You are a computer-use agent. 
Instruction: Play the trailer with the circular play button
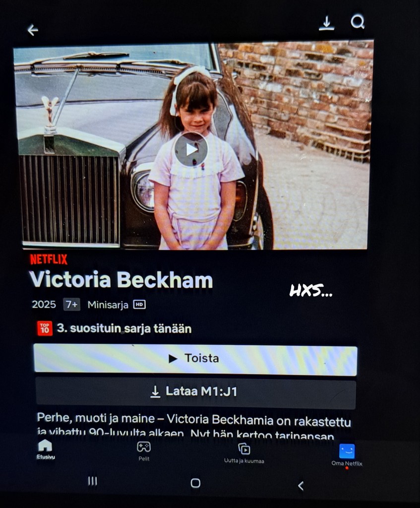(x=191, y=149)
